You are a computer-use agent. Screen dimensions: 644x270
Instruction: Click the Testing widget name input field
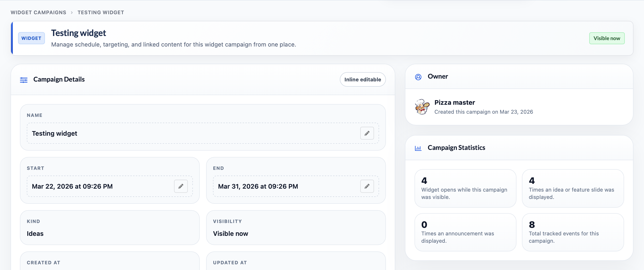pos(203,133)
